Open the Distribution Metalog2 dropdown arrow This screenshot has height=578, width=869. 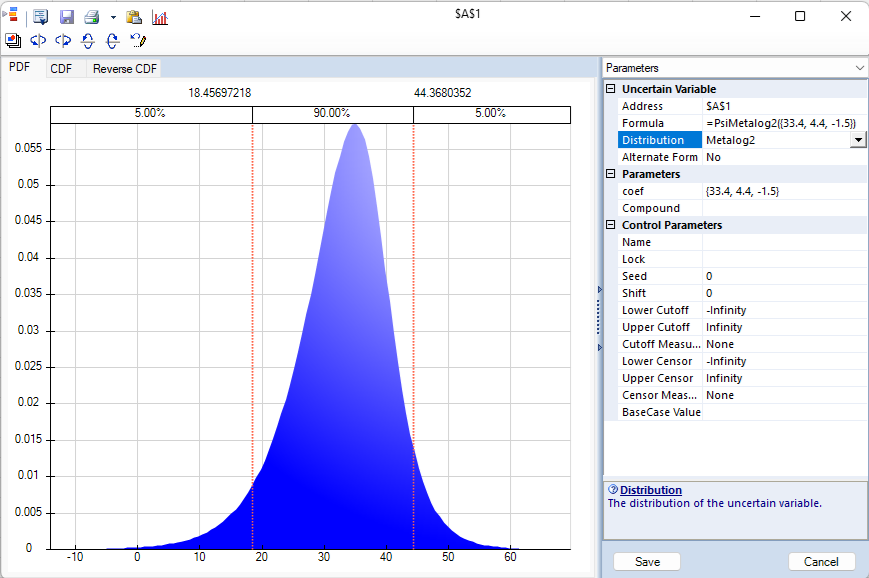point(857,141)
